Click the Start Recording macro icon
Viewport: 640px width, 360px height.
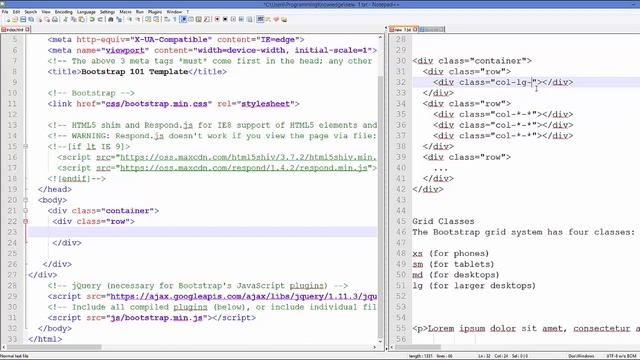[x=217, y=19]
